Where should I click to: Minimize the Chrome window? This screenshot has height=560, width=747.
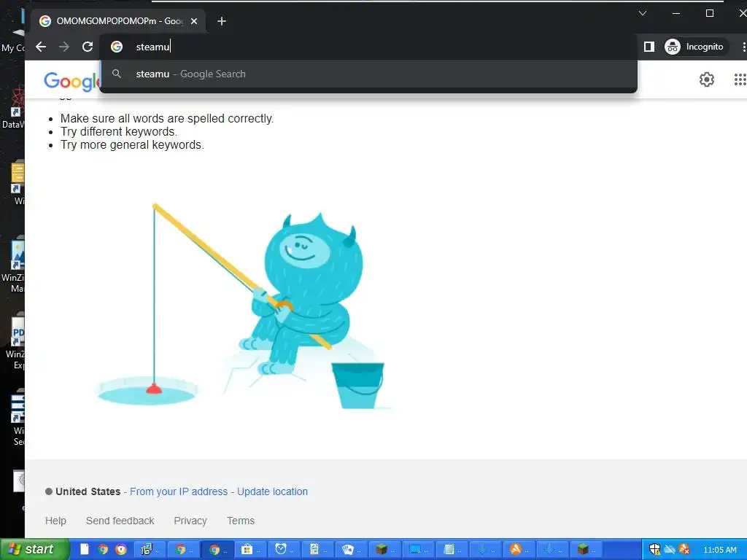point(676,13)
